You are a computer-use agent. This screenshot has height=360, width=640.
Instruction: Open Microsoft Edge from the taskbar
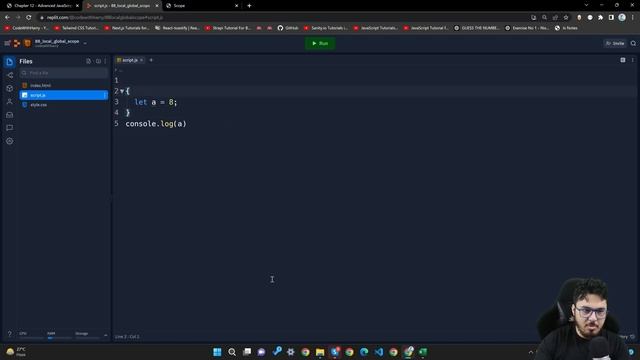click(364, 352)
